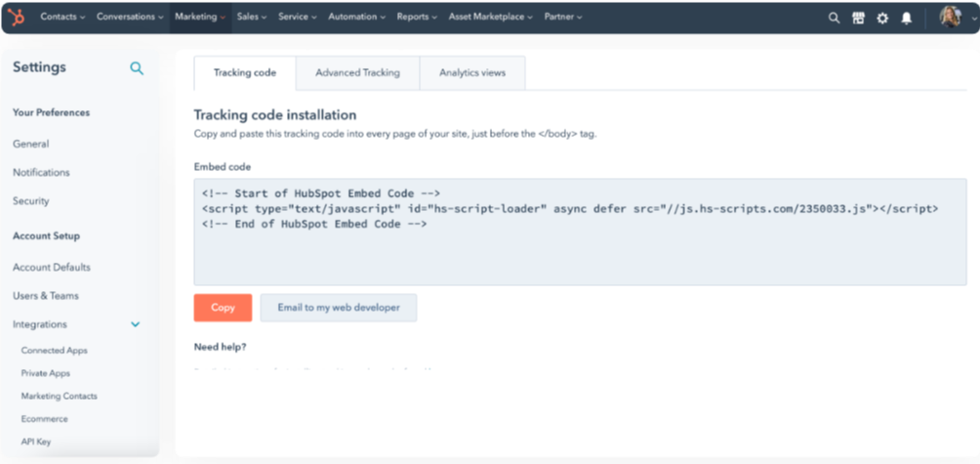The height and width of the screenshot is (464, 980).
Task: Open the settings gear icon
Action: pos(881,19)
